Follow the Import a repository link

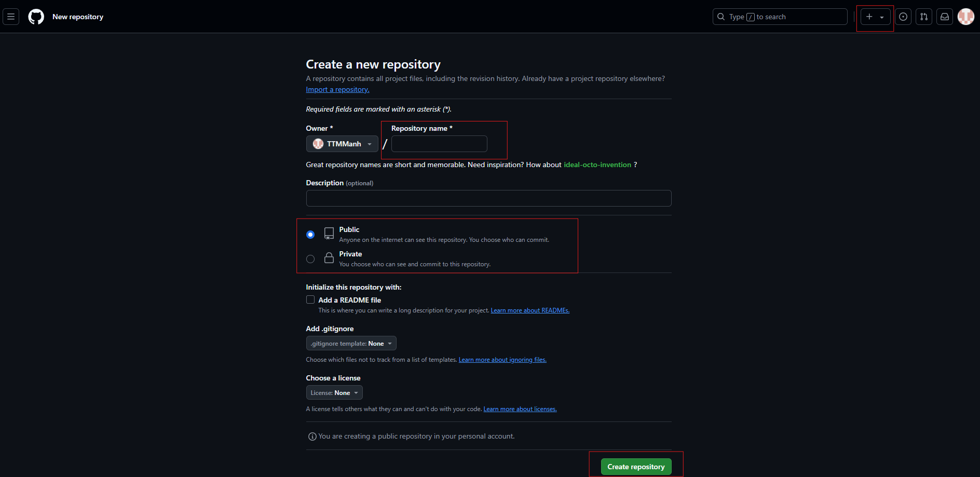point(337,89)
